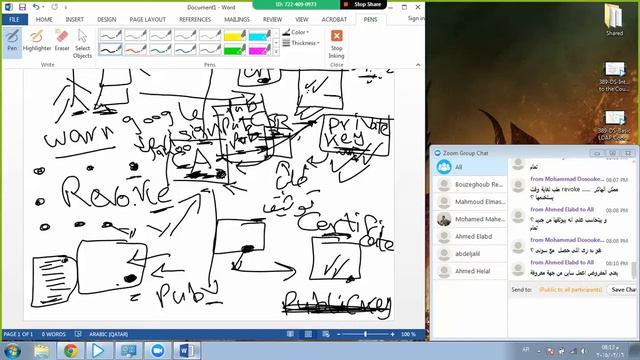
Task: Pick the cyan highlighter pen swatch
Action: [x=260, y=35]
